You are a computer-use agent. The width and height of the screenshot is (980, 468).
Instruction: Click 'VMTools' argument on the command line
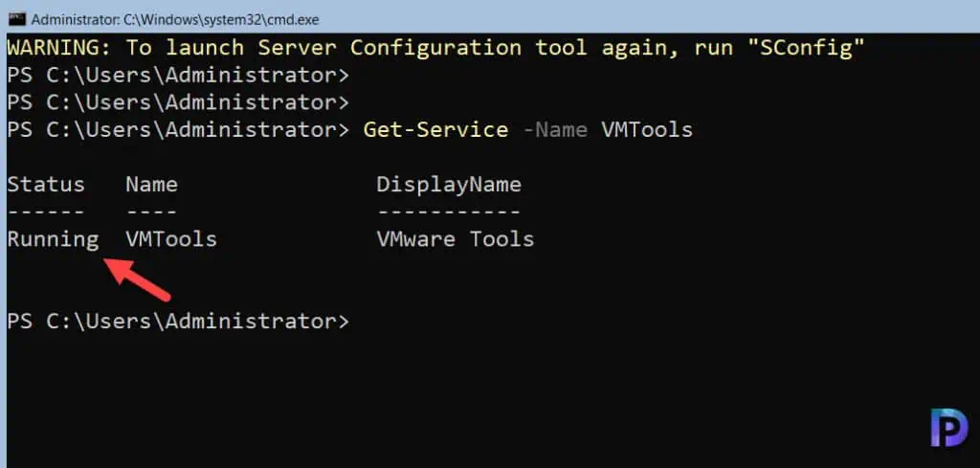click(647, 129)
